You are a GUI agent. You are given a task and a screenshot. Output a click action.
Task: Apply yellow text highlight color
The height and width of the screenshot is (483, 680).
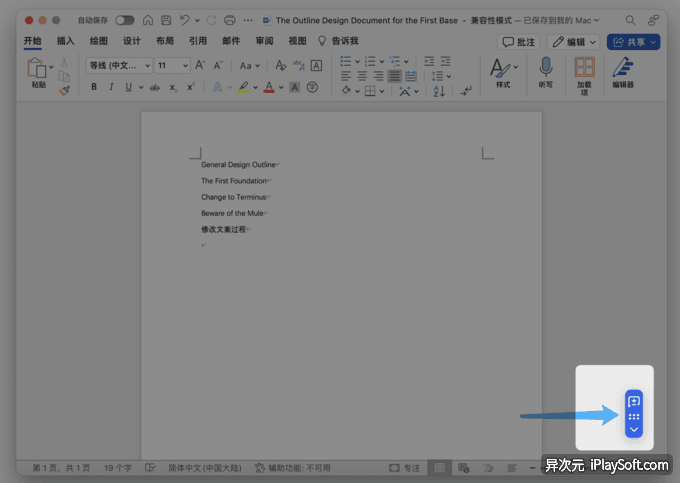pyautogui.click(x=244, y=87)
